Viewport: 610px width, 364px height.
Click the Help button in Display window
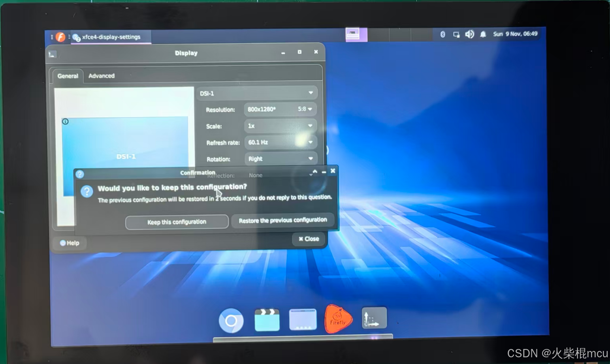coord(70,243)
